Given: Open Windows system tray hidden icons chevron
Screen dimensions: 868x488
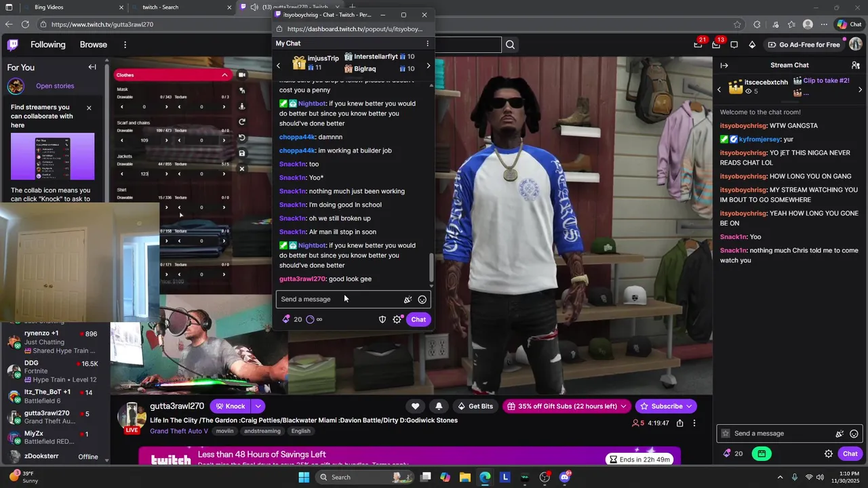Looking at the screenshot, I should (780, 477).
